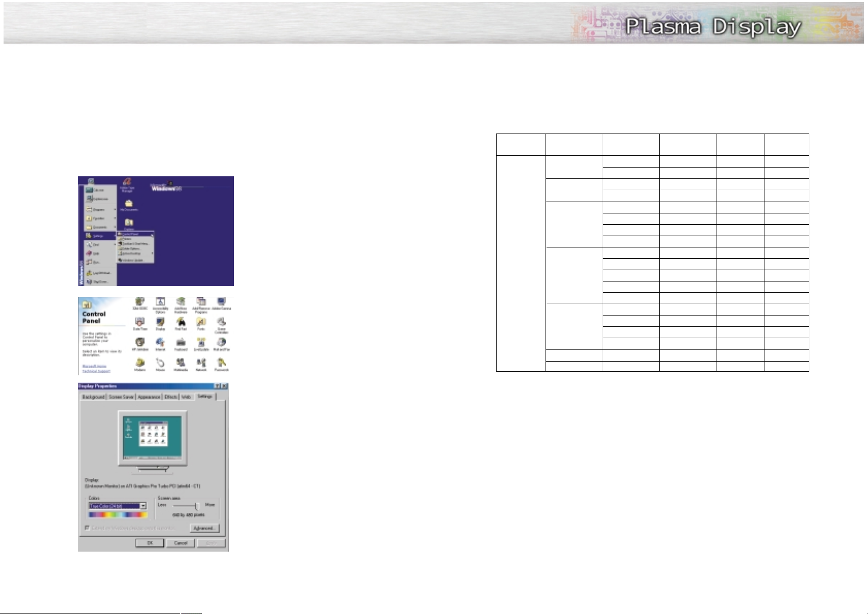This screenshot has height=614, width=868.
Task: Open the Modems icon
Action: [140, 364]
